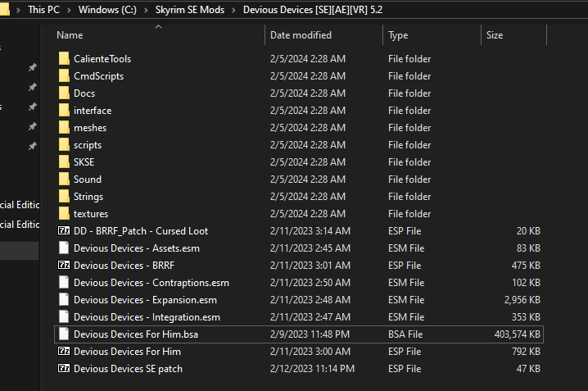Click file icon of Devious Devices - Contraptions.esm
Image resolution: width=588 pixels, height=391 pixels.
64,283
